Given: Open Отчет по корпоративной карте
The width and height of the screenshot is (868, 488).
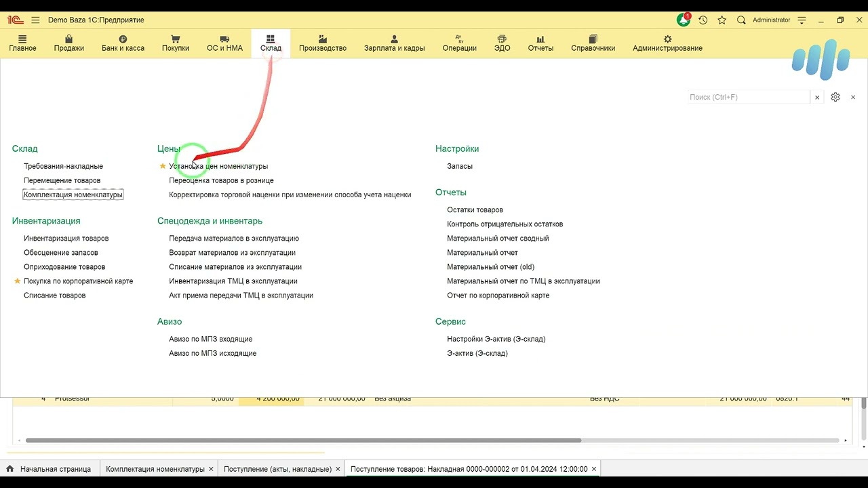Looking at the screenshot, I should (498, 296).
